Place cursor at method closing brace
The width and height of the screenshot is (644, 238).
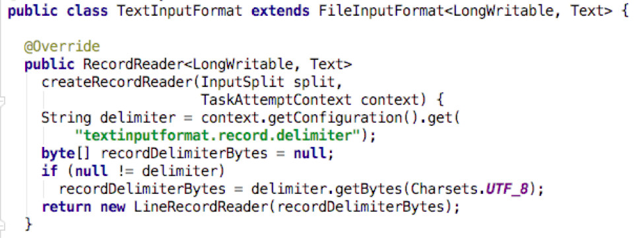(x=28, y=224)
